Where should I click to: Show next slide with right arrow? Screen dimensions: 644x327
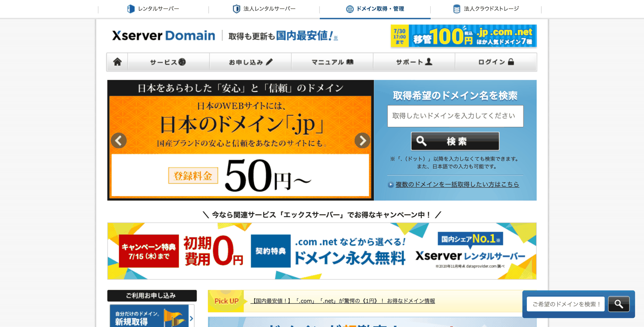point(362,140)
